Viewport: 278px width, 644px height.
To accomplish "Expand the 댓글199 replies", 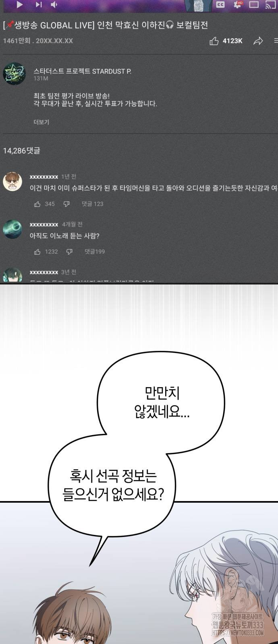I will pos(95,252).
